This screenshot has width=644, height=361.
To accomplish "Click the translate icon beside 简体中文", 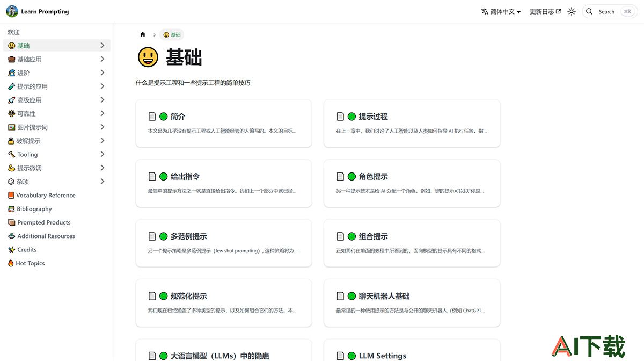I will click(x=485, y=11).
